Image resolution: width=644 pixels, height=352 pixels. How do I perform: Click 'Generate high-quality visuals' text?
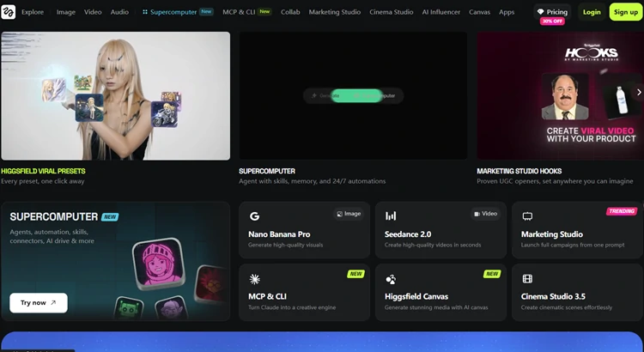click(x=285, y=245)
